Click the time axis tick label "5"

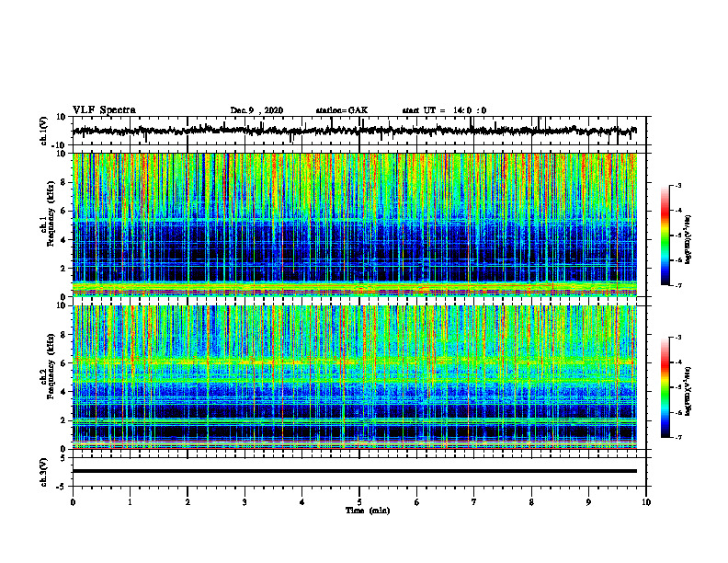359,502
